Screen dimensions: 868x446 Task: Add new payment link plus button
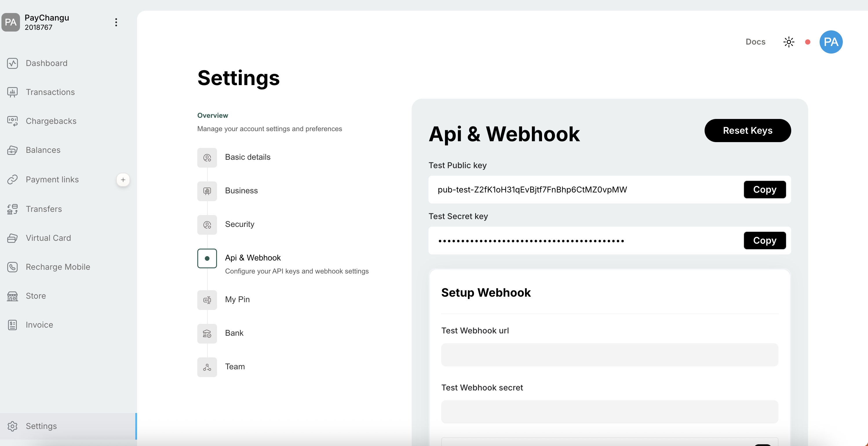(123, 180)
